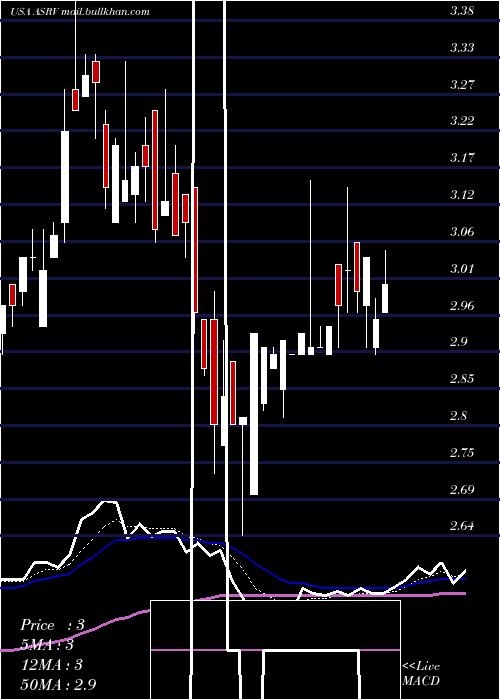This screenshot has height=700, width=500.
Task: Click the '50MA : 2.9' legend text
Action: (58, 685)
